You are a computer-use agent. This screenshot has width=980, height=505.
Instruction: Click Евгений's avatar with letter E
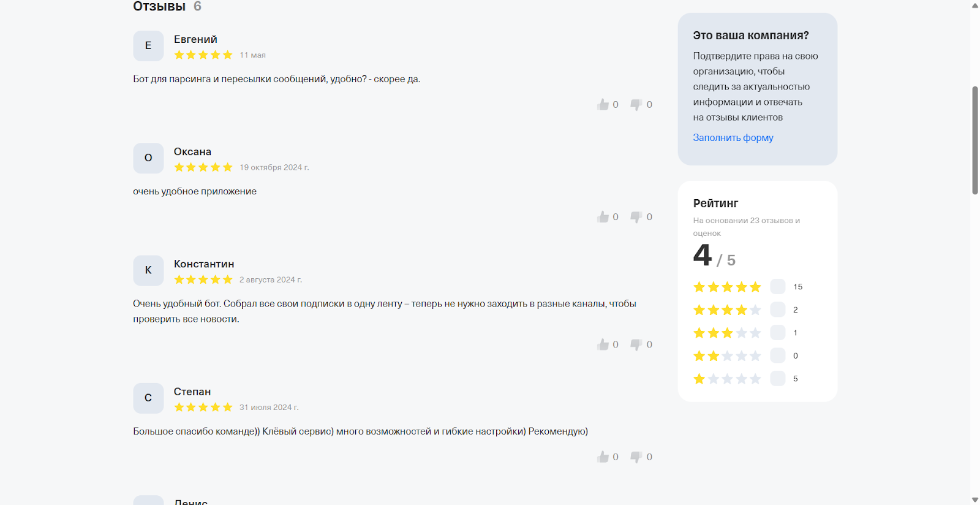pyautogui.click(x=148, y=46)
